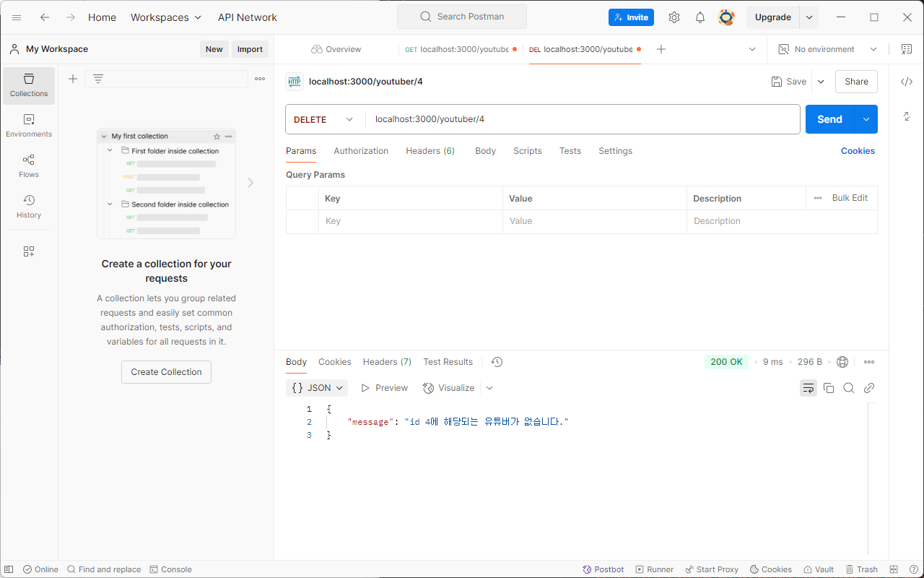The height and width of the screenshot is (578, 924).
Task: Go back with the left arrow
Action: pyautogui.click(x=45, y=17)
